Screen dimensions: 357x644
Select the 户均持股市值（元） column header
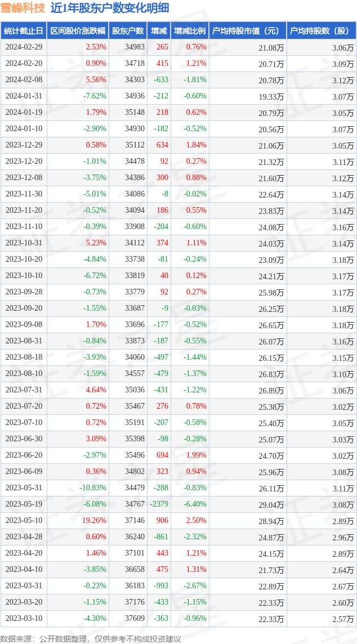pyautogui.click(x=247, y=31)
